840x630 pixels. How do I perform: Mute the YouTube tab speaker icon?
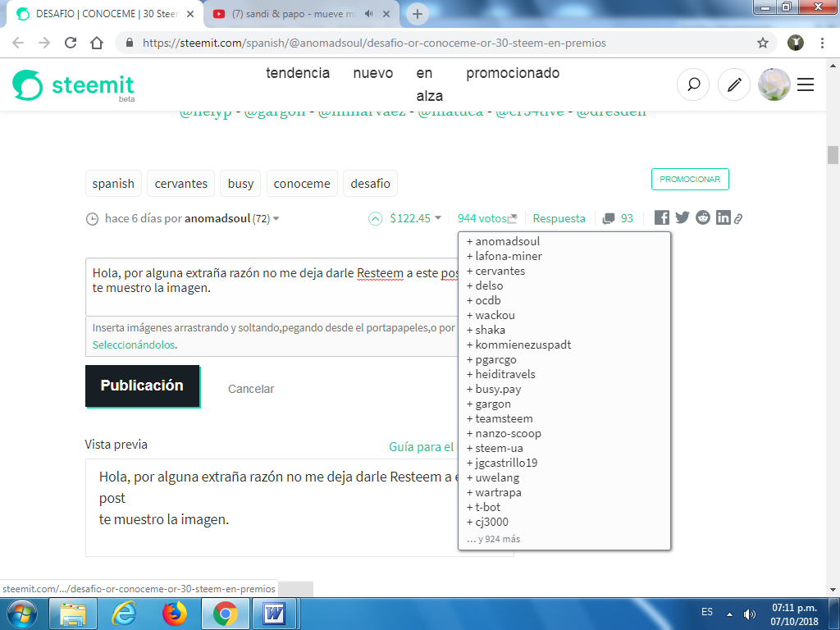[368, 14]
